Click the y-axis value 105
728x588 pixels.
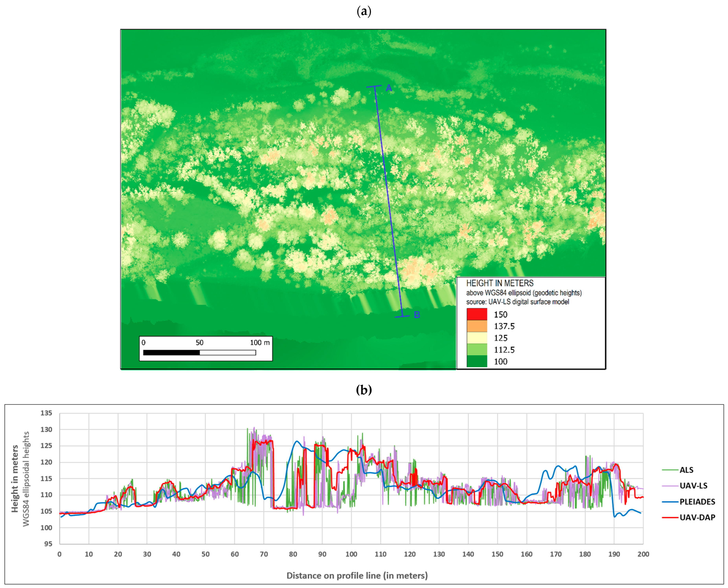click(x=46, y=511)
